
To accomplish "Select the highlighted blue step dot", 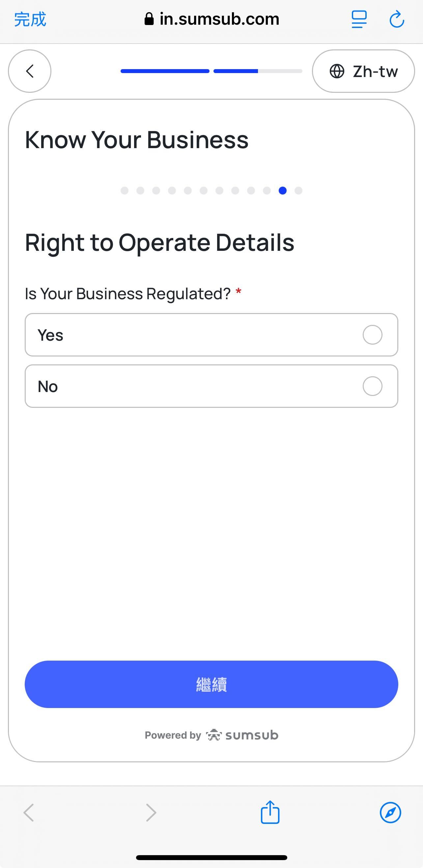I will pos(283,191).
